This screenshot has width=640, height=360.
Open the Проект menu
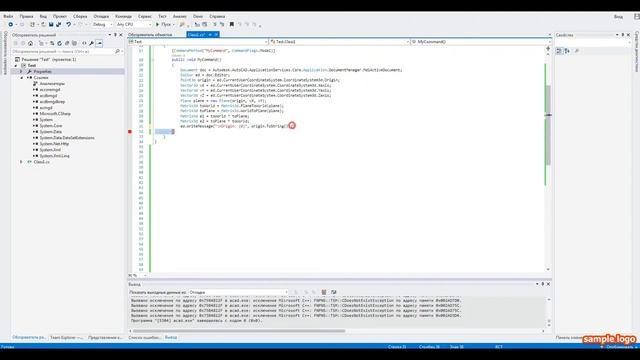60,16
